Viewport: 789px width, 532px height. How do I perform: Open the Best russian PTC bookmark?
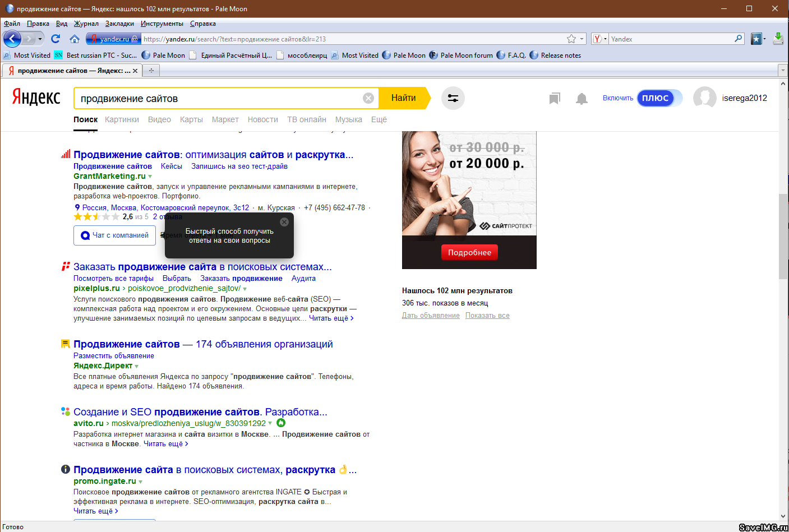point(95,55)
